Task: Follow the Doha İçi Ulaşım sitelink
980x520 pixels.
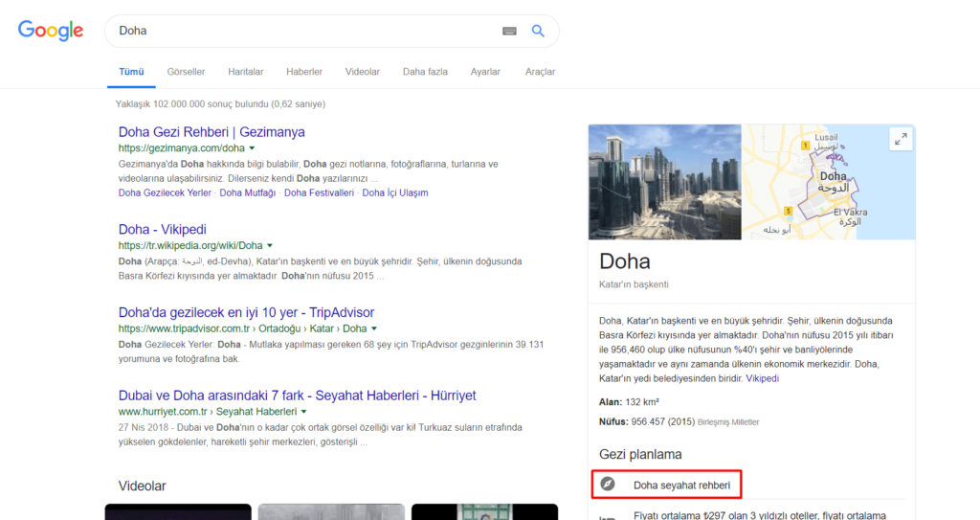Action: pos(395,192)
